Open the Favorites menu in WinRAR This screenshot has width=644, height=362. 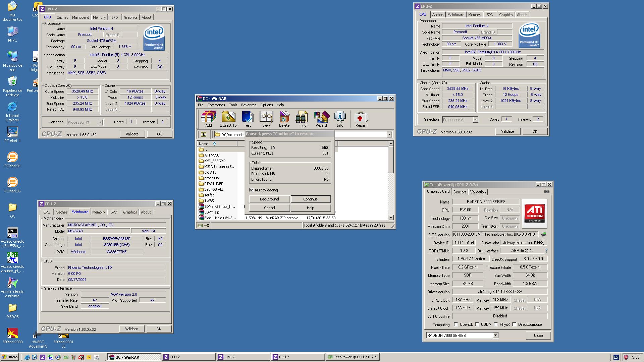click(x=249, y=105)
